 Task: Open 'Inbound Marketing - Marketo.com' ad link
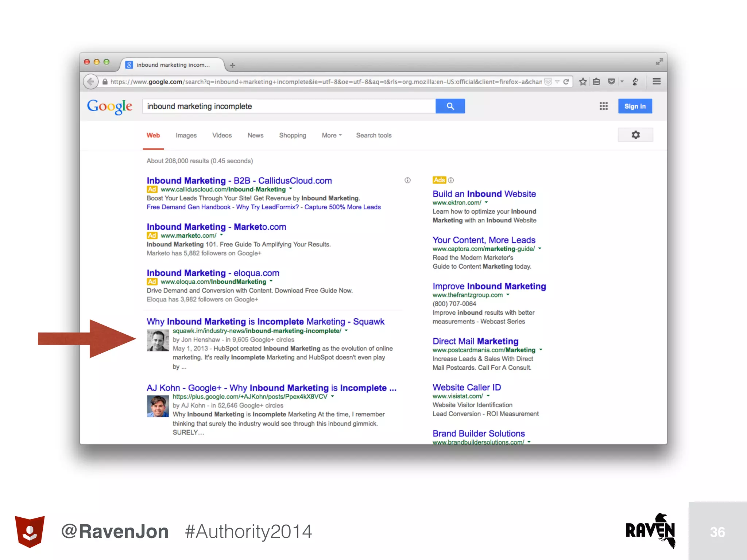coord(216,227)
